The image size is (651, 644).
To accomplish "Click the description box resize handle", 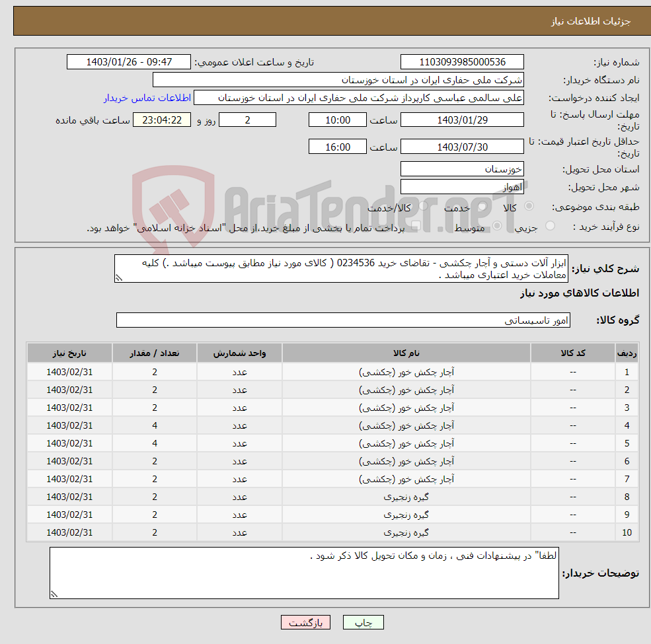I will (119, 278).
